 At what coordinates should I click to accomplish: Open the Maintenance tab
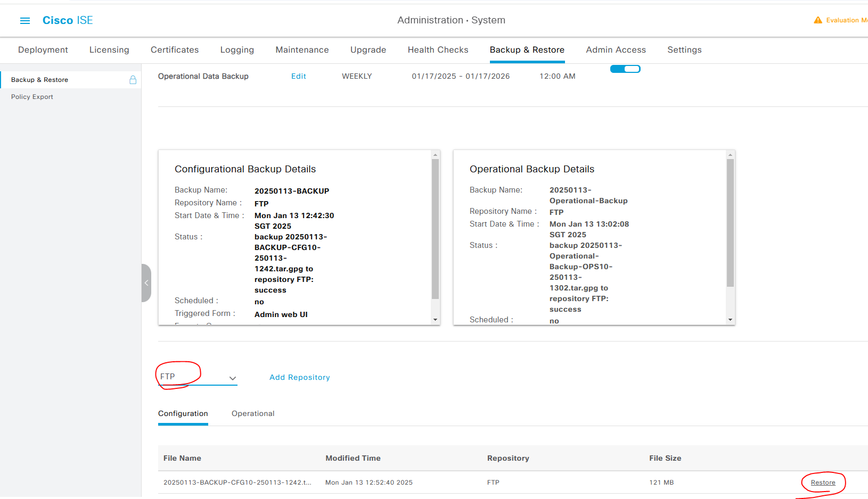(x=302, y=49)
